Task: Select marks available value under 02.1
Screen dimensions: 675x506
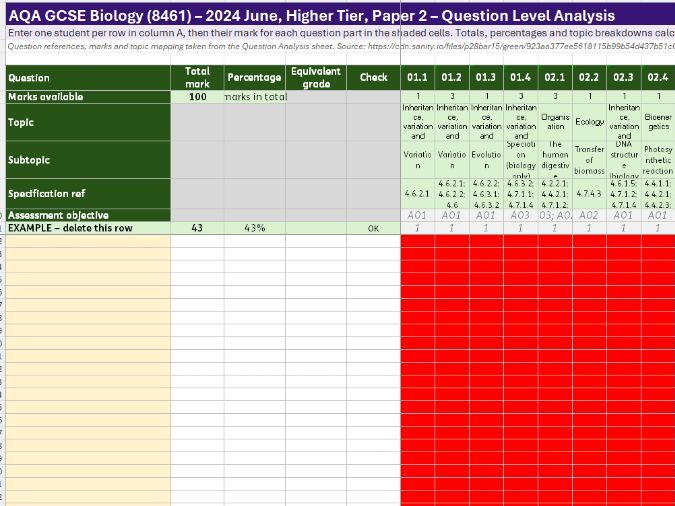Action: pos(555,97)
